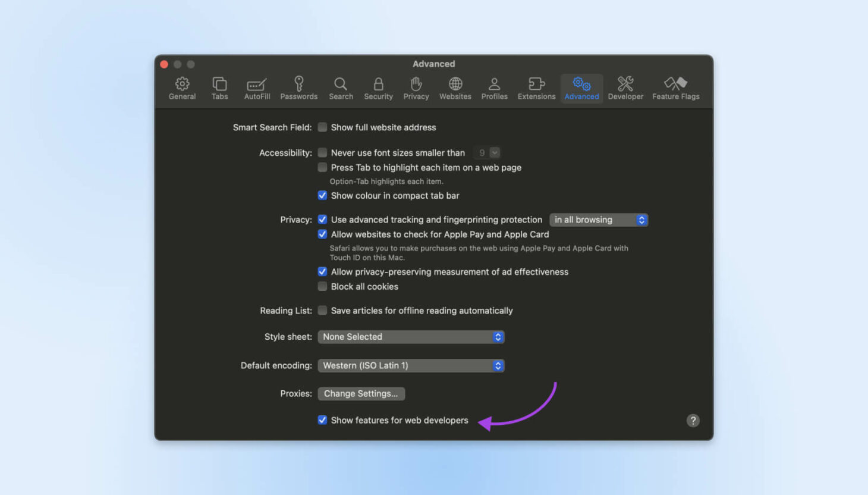Open the Extensions preferences pane

pos(536,87)
